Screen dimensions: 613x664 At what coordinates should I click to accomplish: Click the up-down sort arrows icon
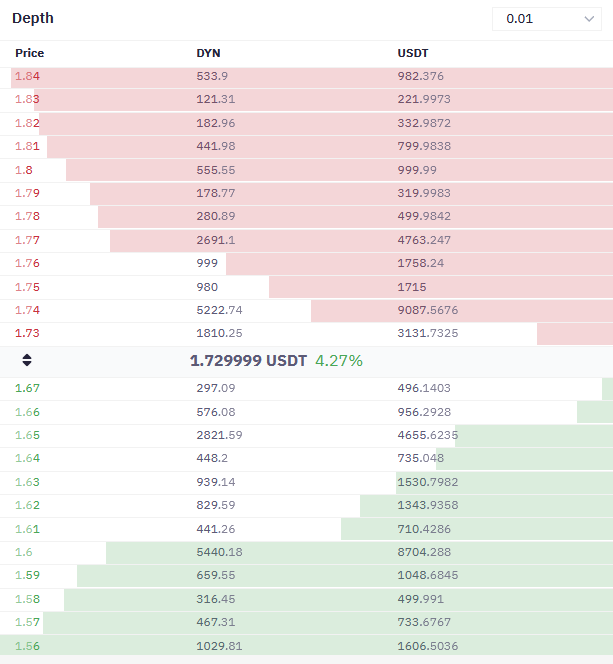pyautogui.click(x=27, y=360)
